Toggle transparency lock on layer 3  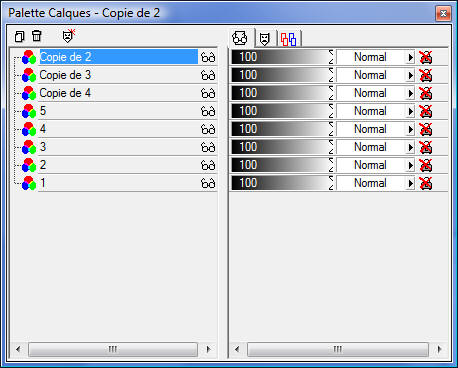(x=426, y=147)
